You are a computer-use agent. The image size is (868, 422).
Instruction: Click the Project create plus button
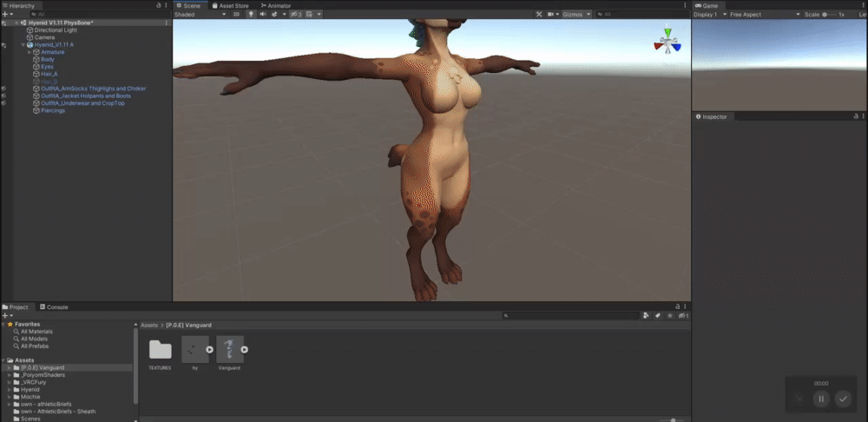click(5, 315)
